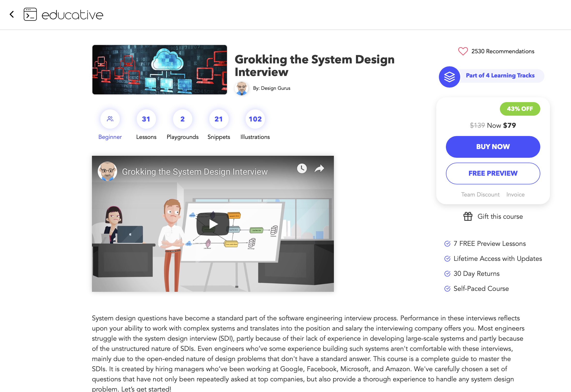The height and width of the screenshot is (392, 571).
Task: Open the Team Discount link
Action: [x=480, y=194]
